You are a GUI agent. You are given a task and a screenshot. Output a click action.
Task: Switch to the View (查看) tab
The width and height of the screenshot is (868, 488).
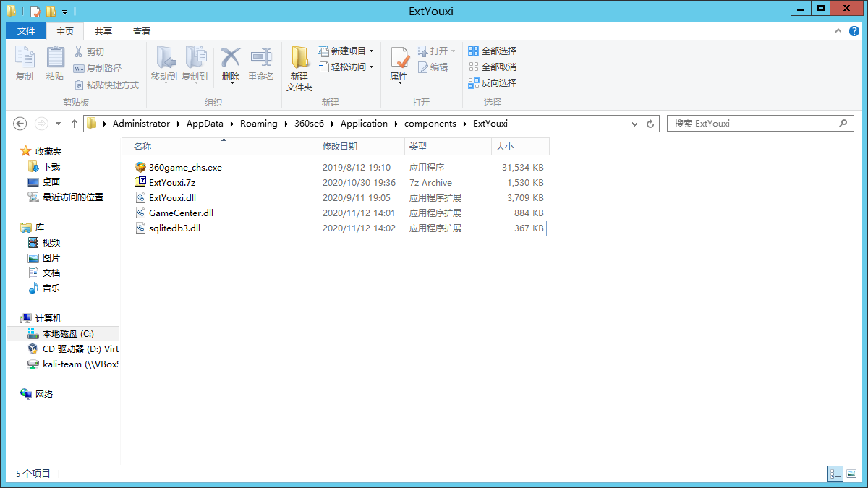tap(142, 31)
